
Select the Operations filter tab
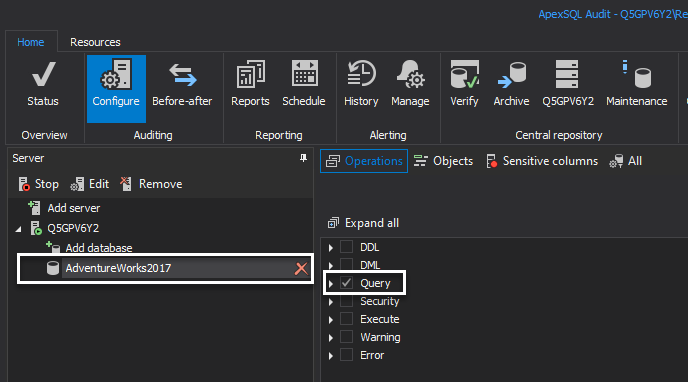[364, 161]
